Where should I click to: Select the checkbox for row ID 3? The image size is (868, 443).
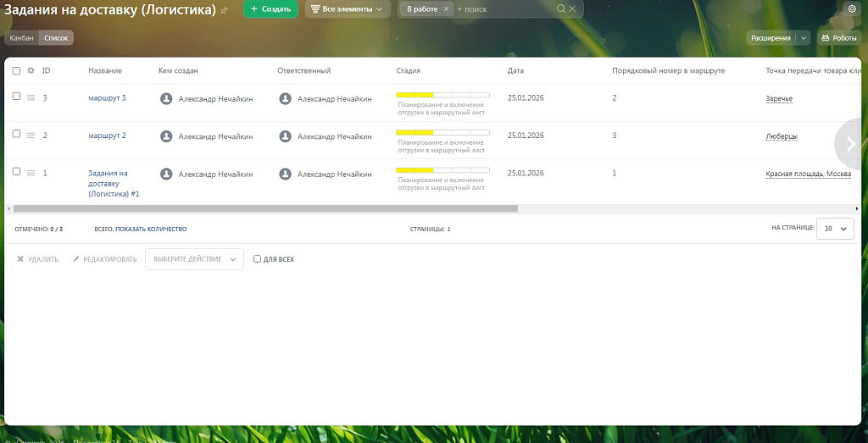(x=16, y=97)
